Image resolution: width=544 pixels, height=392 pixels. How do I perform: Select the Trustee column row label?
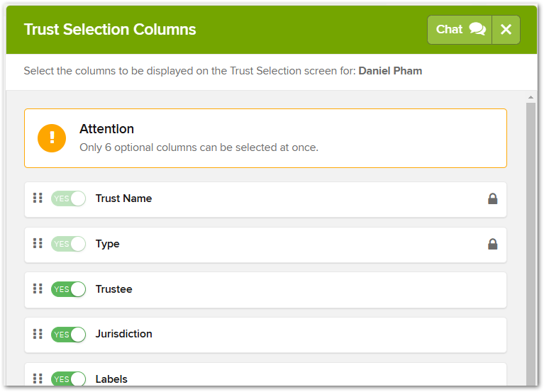tap(113, 289)
